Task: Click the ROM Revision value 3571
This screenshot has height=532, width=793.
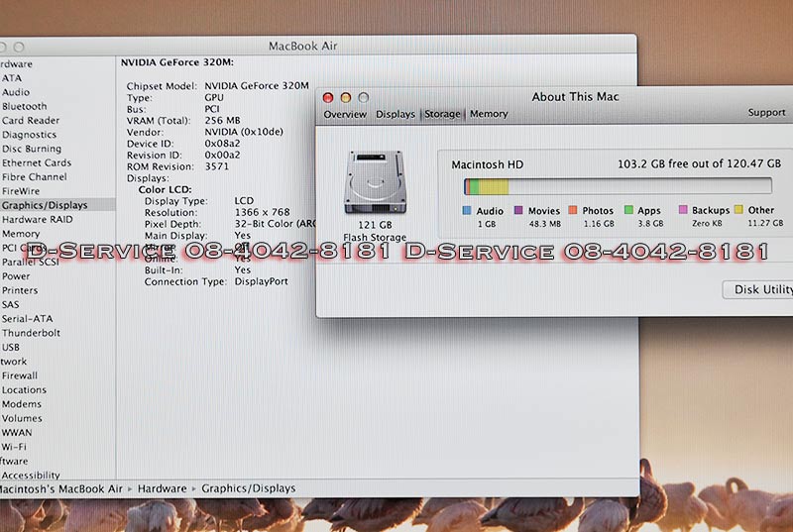Action: 216,166
